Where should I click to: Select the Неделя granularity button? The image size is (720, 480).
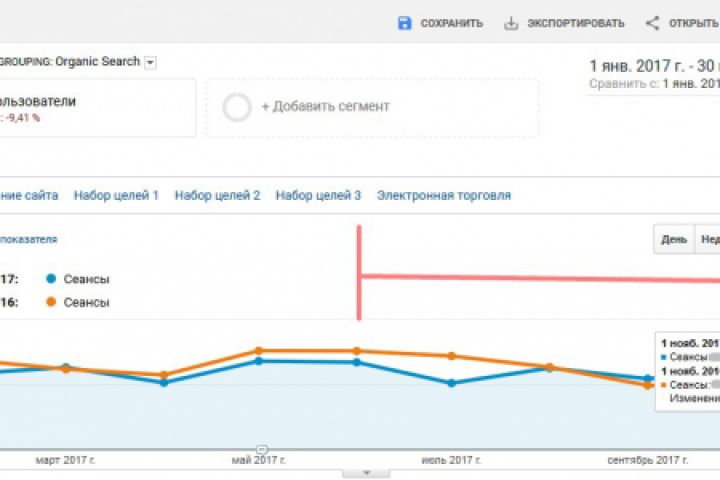tap(708, 239)
